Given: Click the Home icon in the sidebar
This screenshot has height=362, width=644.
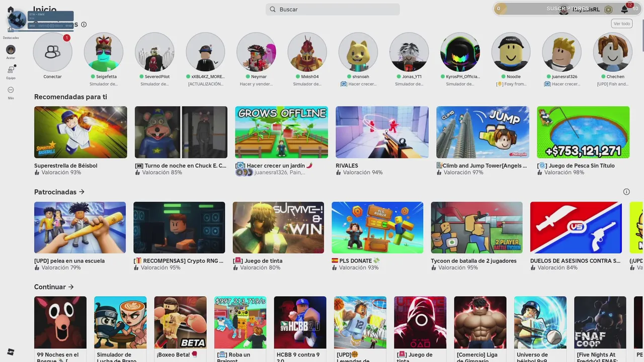Looking at the screenshot, I should point(11,10).
